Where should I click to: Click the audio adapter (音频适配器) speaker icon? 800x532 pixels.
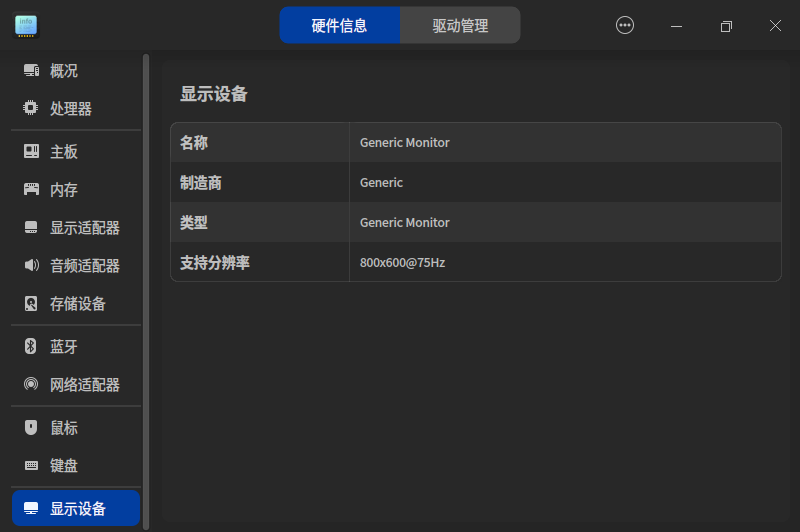tap(32, 265)
